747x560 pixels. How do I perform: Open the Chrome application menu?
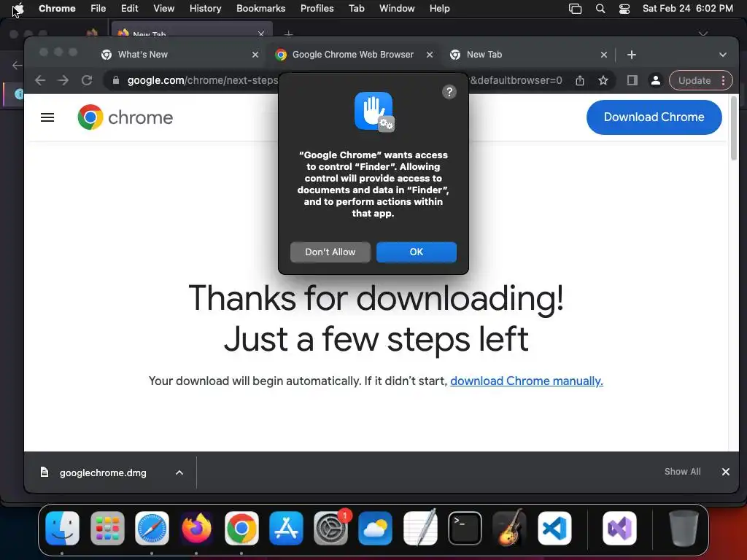pos(57,9)
